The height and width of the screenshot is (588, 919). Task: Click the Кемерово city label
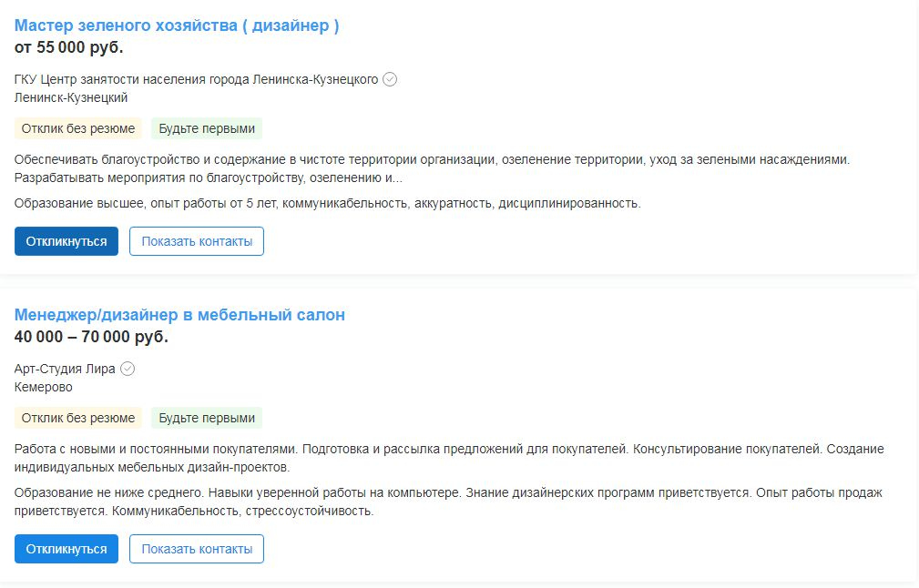(44, 387)
